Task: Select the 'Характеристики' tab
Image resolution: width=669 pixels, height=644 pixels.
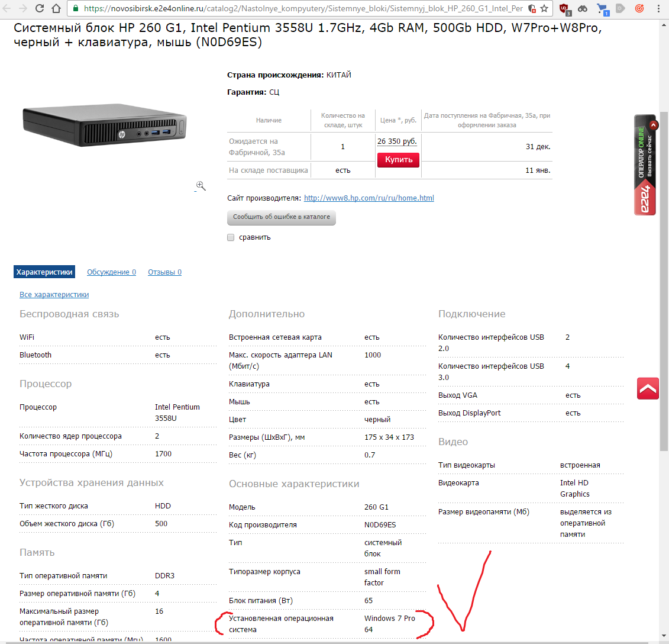Action: point(44,272)
